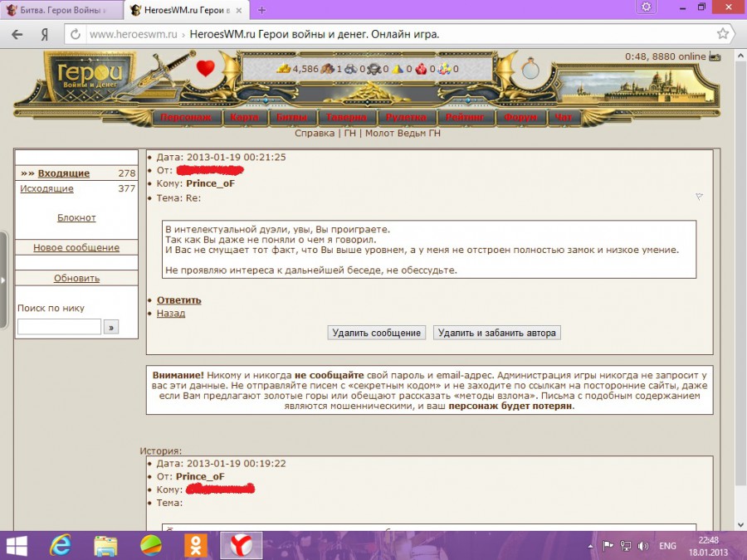Screen dimensions: 747x560
Task: Focus the Поиск по нику input field
Action: point(59,327)
